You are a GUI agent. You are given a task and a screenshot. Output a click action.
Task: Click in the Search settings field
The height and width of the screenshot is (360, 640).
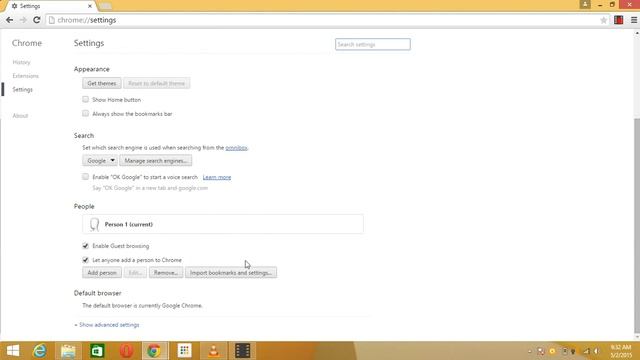pyautogui.click(x=373, y=44)
